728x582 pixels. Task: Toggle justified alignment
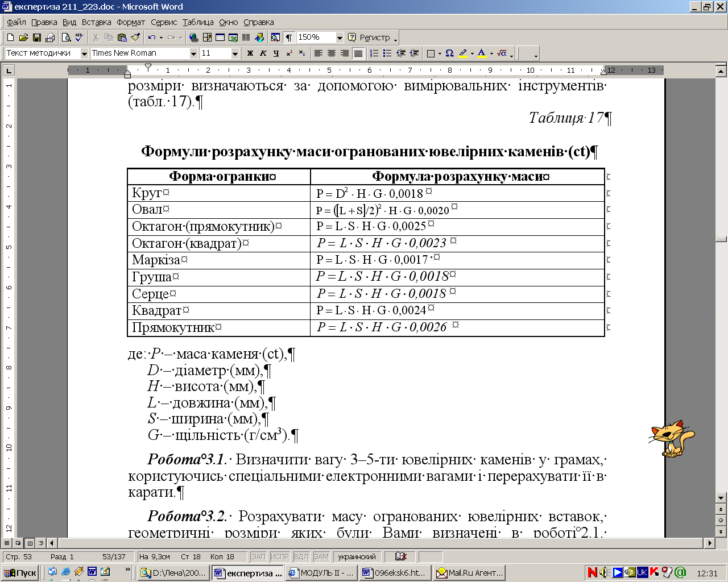pos(358,53)
